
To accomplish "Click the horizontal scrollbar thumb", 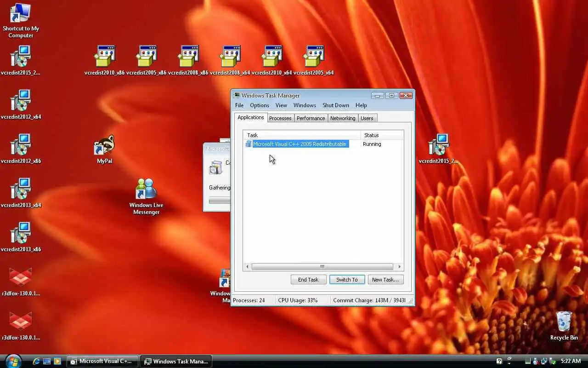I will coord(322,267).
